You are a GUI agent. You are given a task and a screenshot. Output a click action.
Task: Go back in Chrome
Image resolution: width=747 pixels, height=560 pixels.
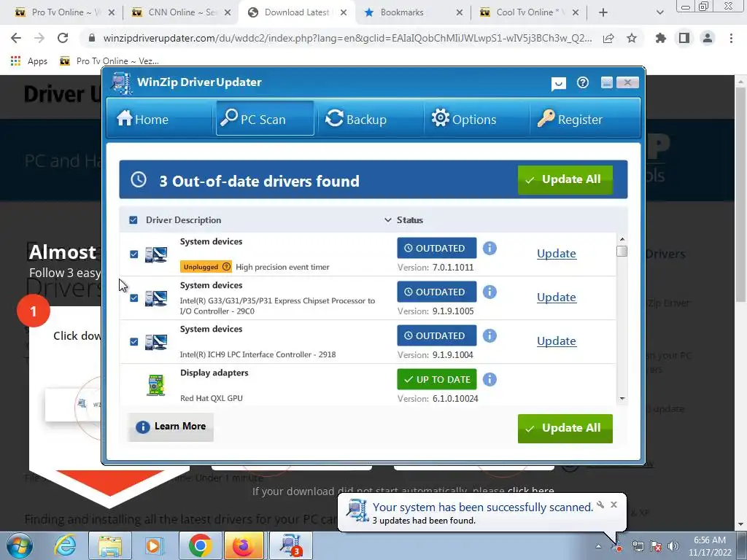(x=16, y=38)
